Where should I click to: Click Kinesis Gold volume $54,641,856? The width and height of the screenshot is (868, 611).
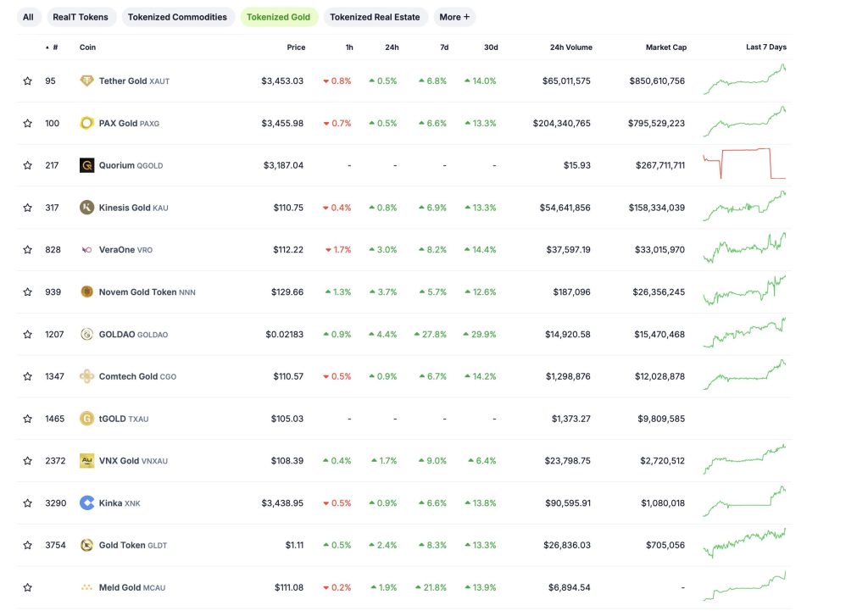click(x=565, y=208)
